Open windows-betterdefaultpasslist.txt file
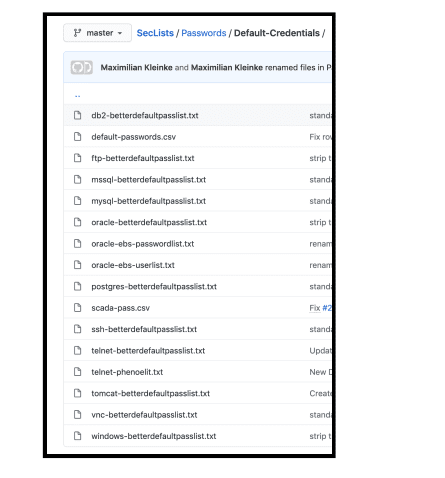This screenshot has width=445, height=478. pos(154,436)
